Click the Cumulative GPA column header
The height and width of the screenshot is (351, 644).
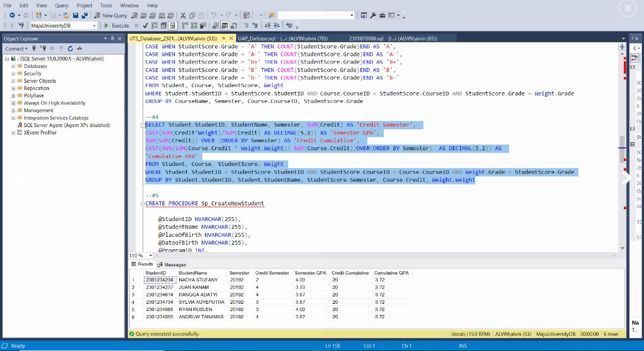pyautogui.click(x=392, y=273)
